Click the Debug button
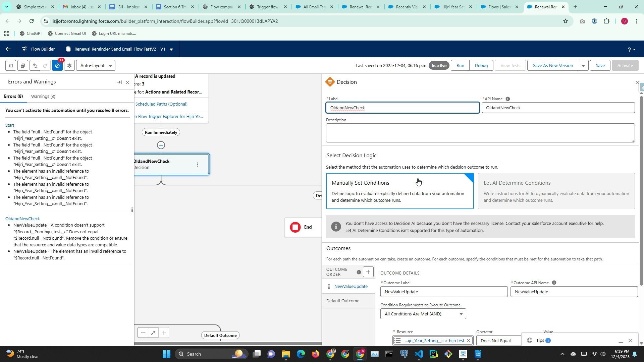 [481, 66]
